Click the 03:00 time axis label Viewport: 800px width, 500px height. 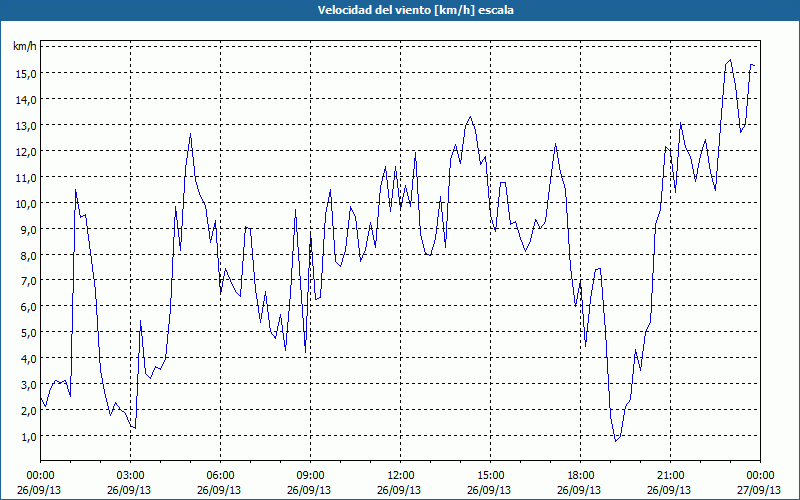pos(130,476)
